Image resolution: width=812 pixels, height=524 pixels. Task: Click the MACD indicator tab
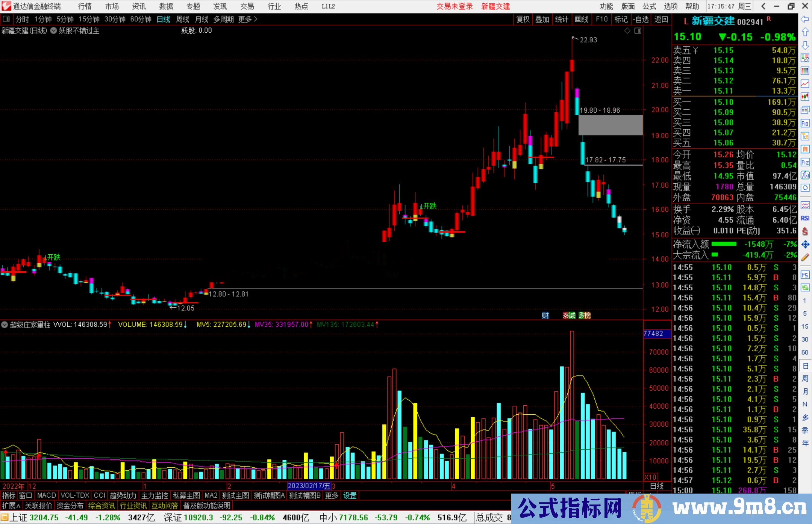coord(47,495)
